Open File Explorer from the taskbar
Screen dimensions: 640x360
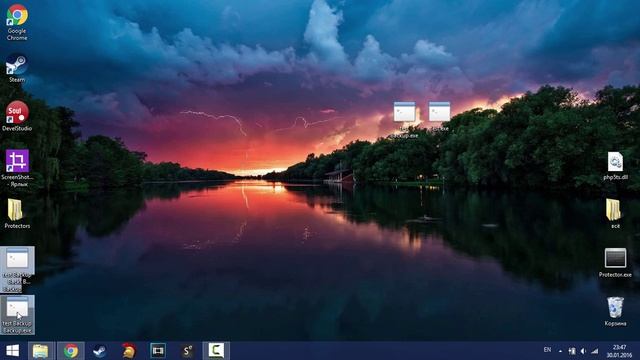(40, 351)
